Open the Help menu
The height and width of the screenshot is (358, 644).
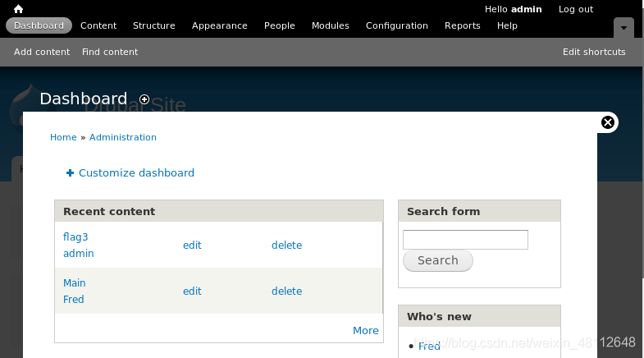click(507, 26)
